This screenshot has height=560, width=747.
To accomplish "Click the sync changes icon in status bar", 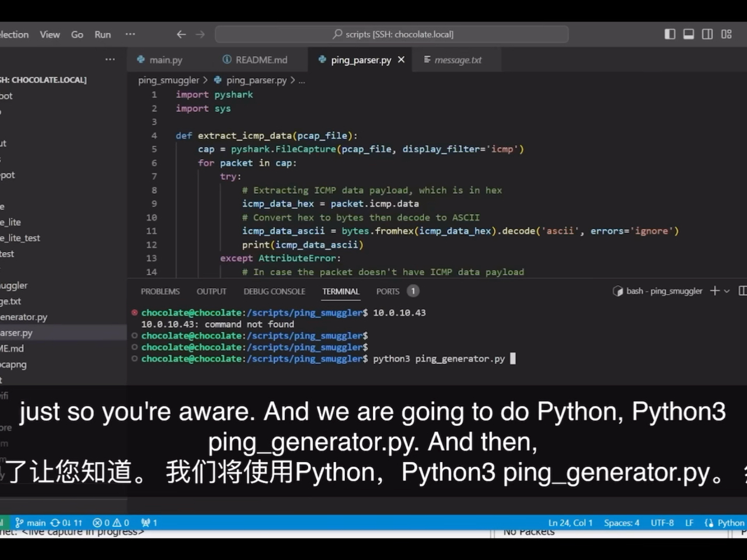I will point(55,523).
